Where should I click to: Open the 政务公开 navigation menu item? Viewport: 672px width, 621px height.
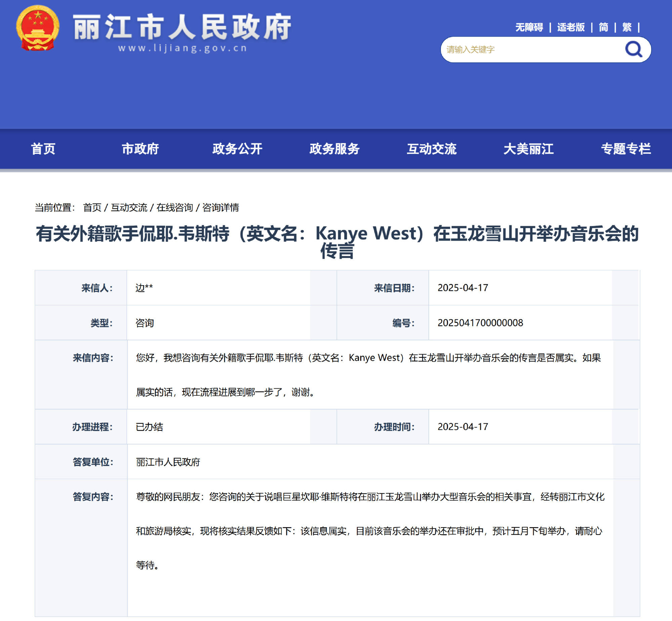point(237,149)
